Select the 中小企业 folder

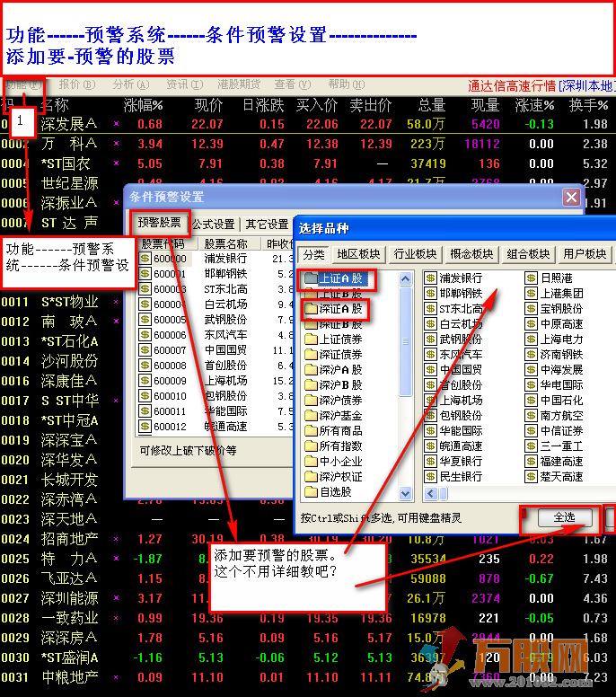click(334, 462)
